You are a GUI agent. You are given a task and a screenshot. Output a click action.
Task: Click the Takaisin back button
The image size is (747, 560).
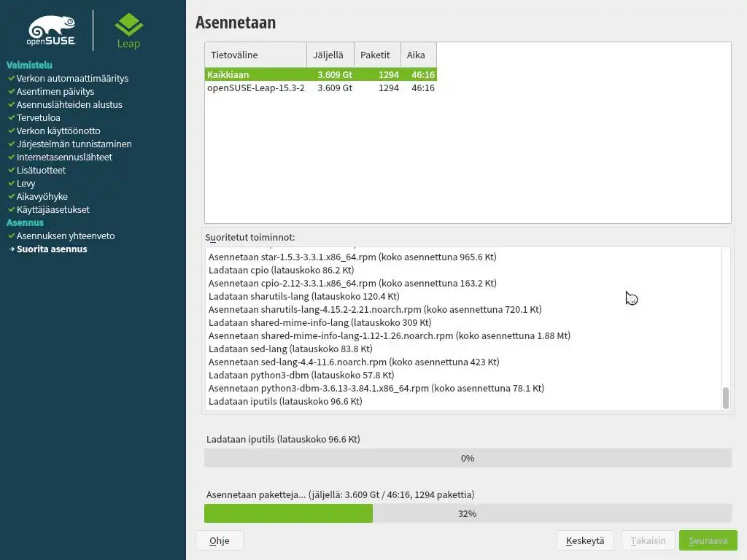pos(648,540)
